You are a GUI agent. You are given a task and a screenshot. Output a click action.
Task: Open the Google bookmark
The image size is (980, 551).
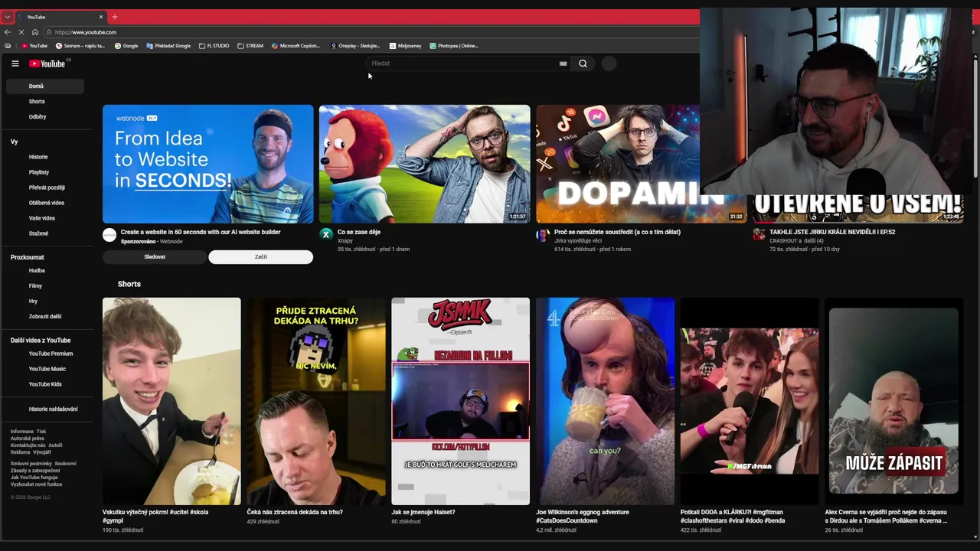pos(126,46)
